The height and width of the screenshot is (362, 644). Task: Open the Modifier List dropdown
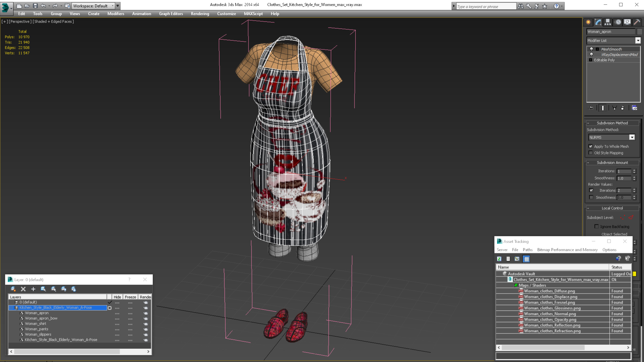[638, 40]
